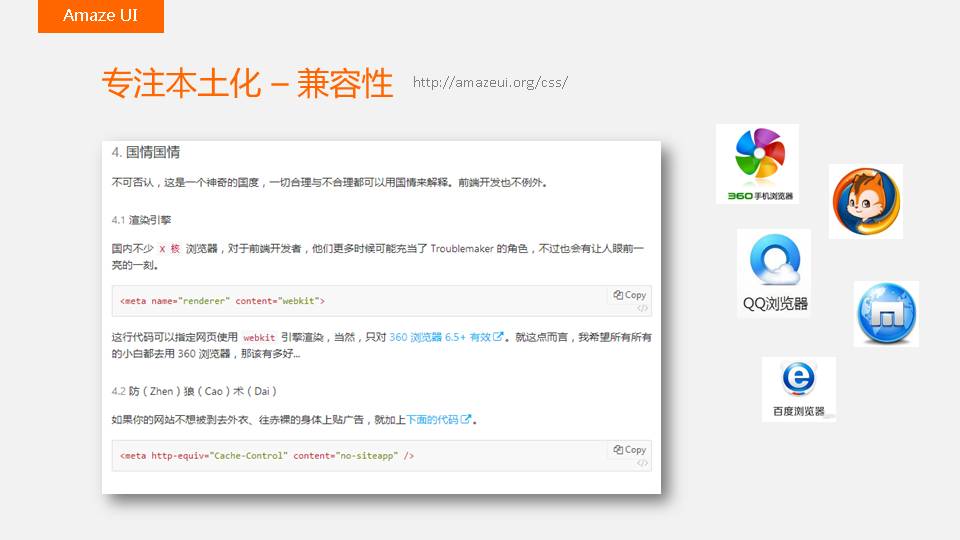Screen dimensions: 960x540
Task: Select the Baidu Browser icon
Action: (798, 388)
